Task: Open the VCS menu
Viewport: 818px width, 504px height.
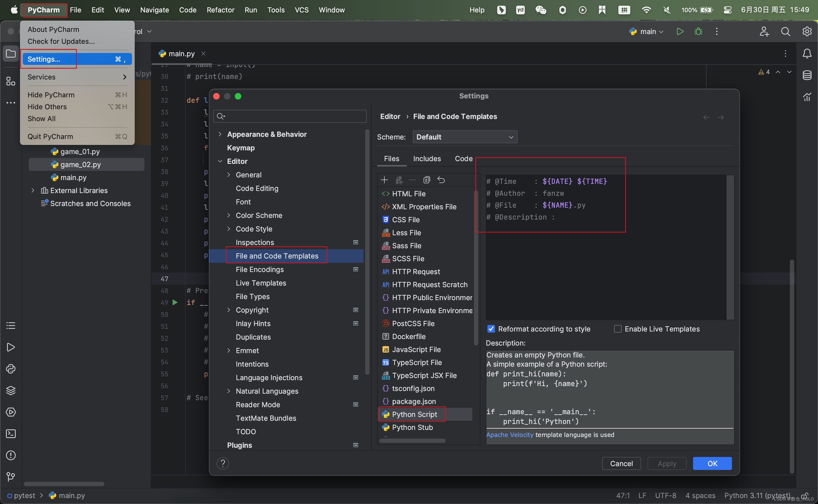Action: coord(301,10)
